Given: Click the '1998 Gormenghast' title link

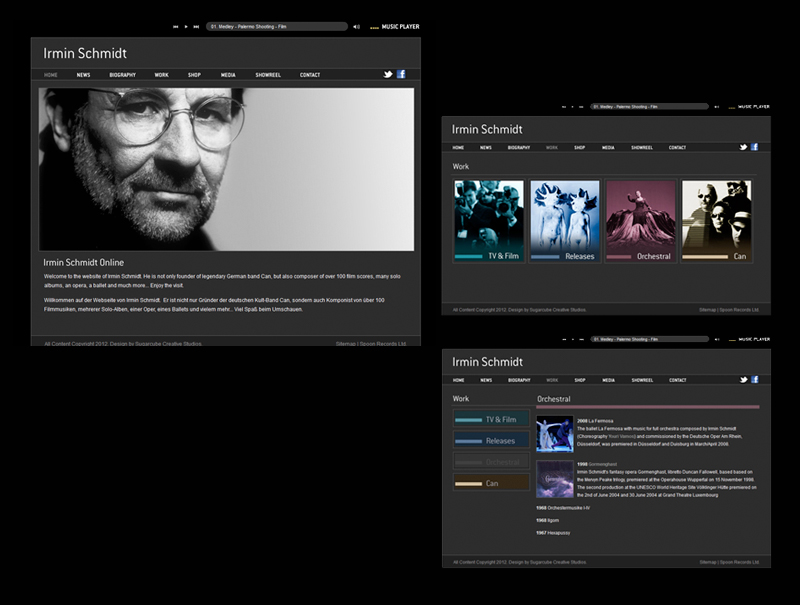Looking at the screenshot, I should click(x=597, y=465).
